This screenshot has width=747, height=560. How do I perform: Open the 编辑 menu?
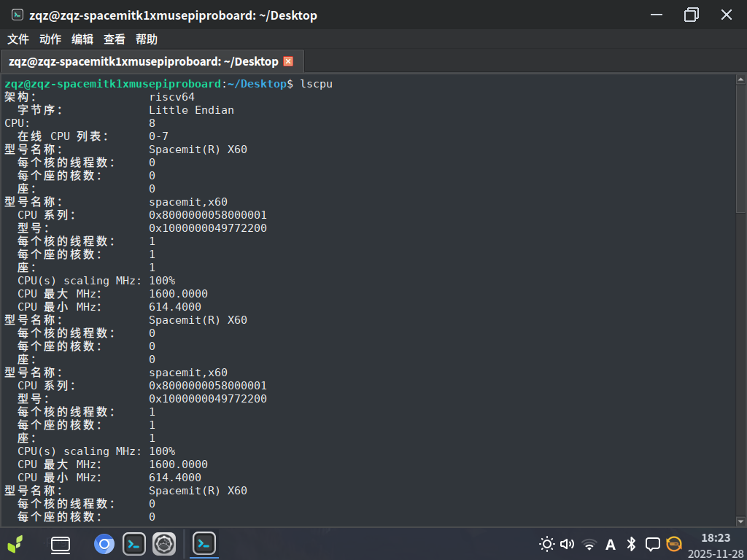pos(82,39)
